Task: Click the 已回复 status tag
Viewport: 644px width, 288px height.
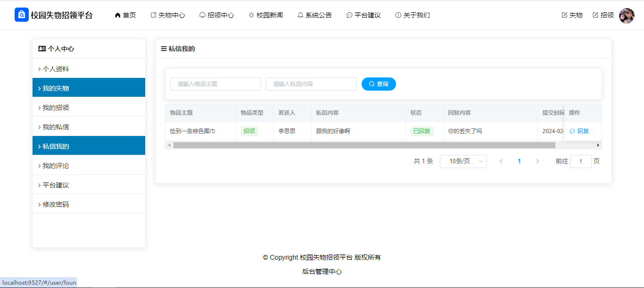Action: [422, 131]
